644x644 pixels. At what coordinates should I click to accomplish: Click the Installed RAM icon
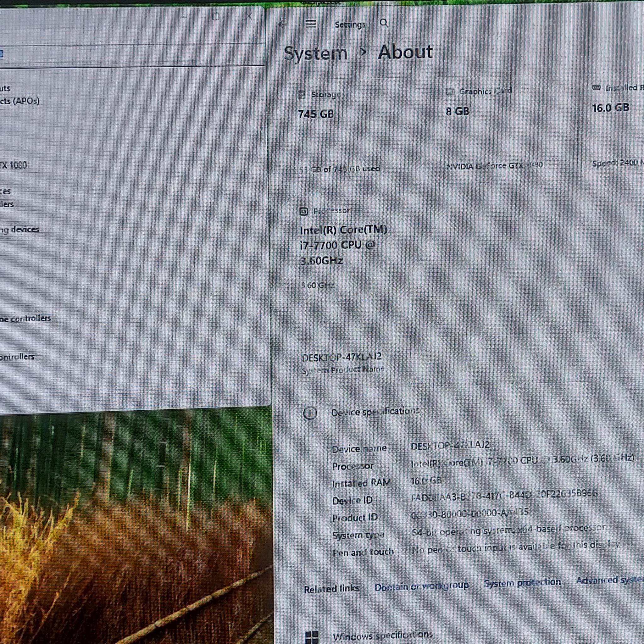point(596,88)
